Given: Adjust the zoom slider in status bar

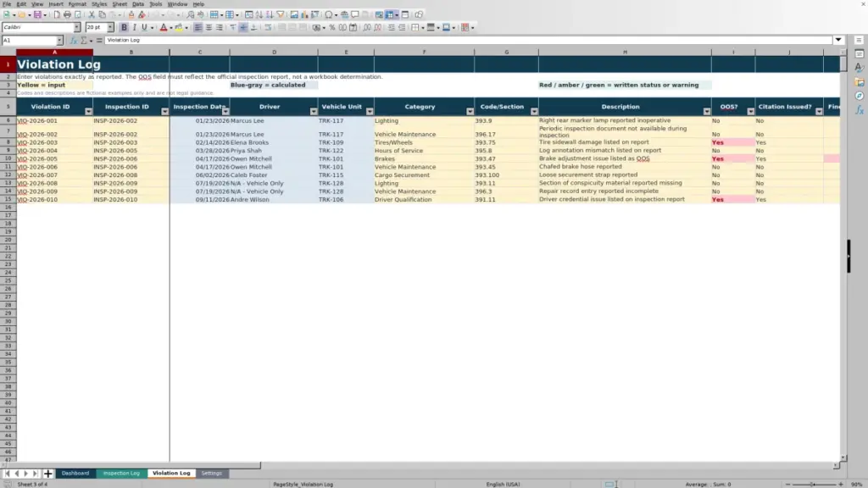Looking at the screenshot, I should [x=813, y=484].
